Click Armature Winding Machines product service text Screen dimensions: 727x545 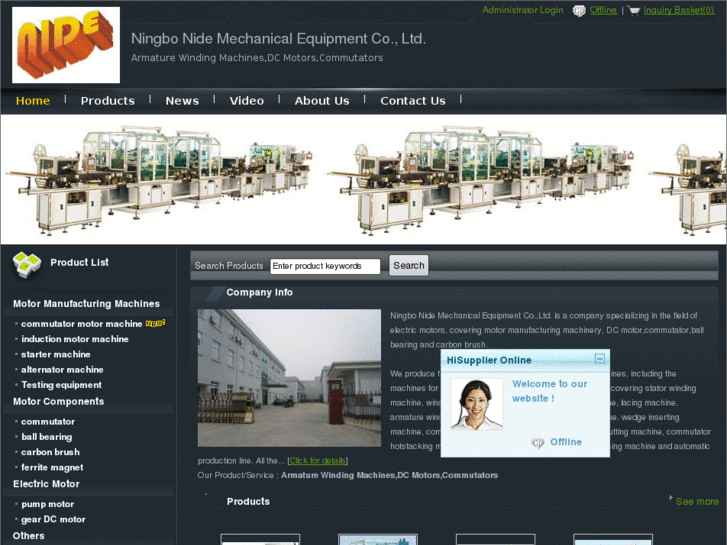[389, 475]
